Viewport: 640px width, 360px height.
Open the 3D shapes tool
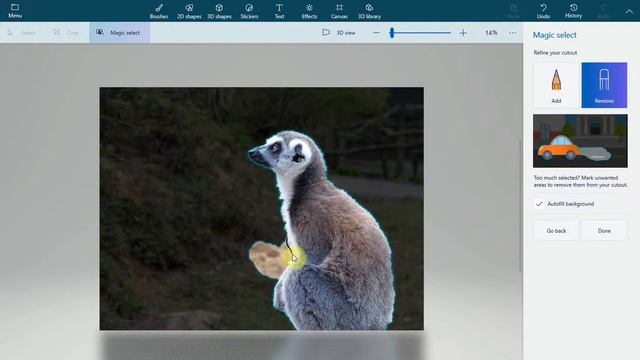pyautogui.click(x=219, y=11)
